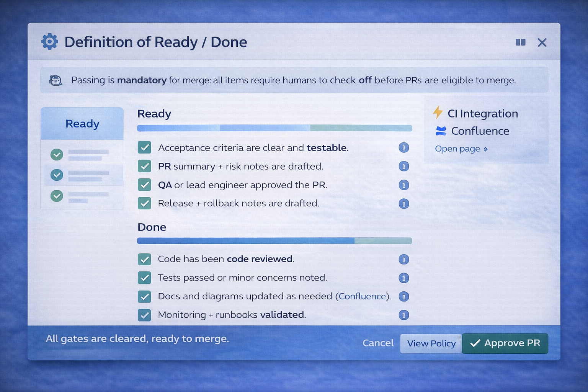Click the split-view panel icon in header
Image resolution: width=588 pixels, height=392 pixels.
(520, 42)
